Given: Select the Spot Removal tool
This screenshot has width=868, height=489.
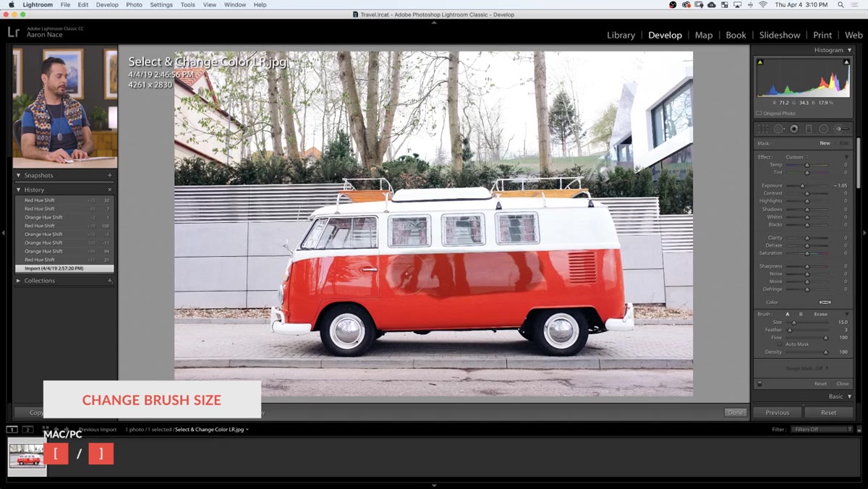Looking at the screenshot, I should (x=779, y=129).
